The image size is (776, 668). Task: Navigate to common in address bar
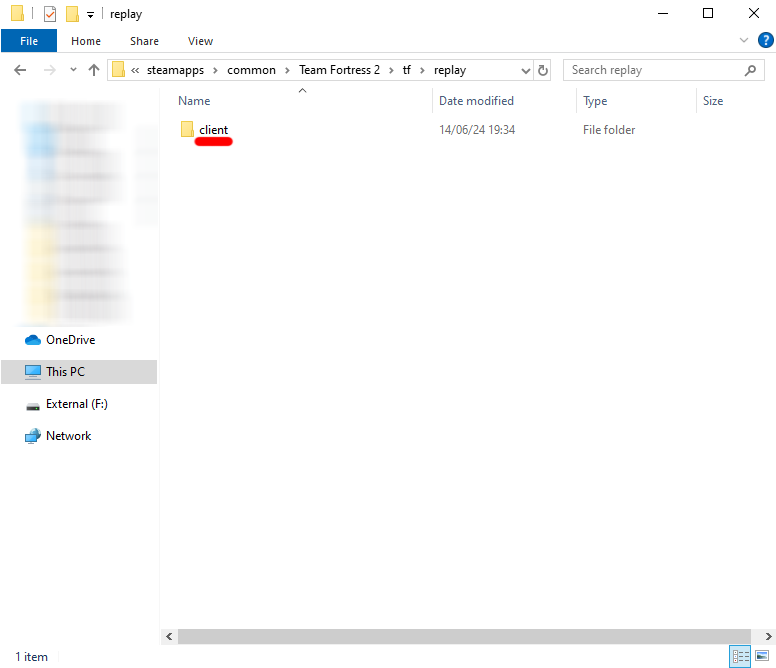(251, 70)
